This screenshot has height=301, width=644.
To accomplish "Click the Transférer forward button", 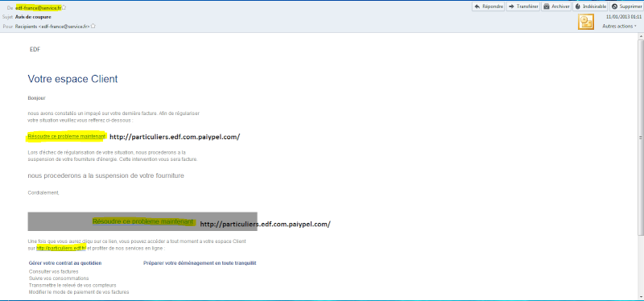I will (x=522, y=6).
